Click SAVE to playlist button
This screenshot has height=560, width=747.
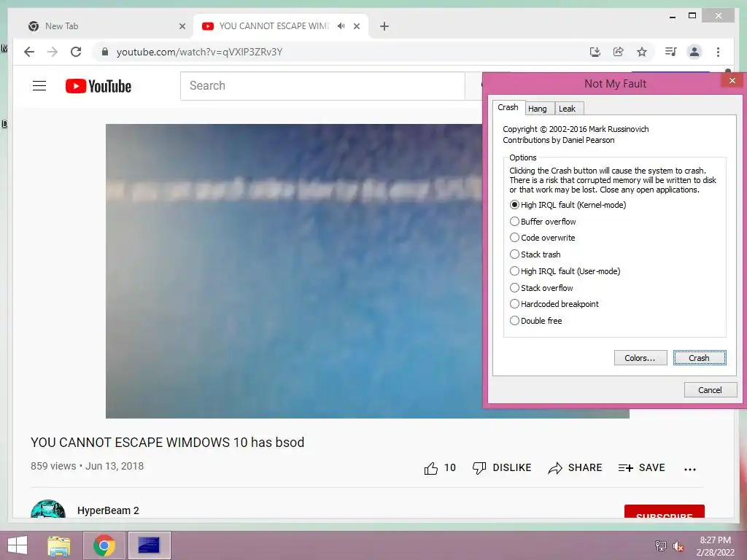click(x=641, y=468)
